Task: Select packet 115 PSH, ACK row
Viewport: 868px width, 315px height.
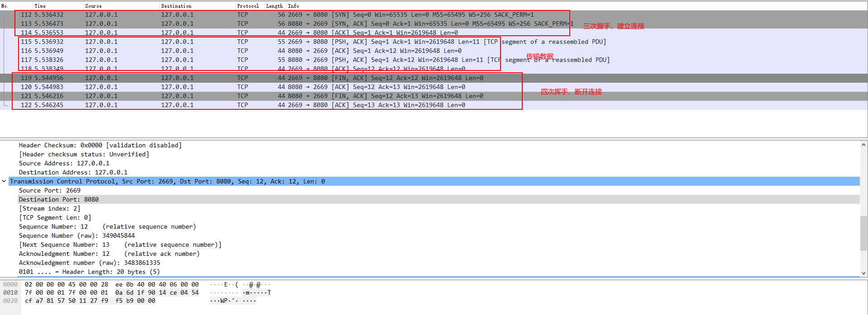Action: (x=434, y=42)
